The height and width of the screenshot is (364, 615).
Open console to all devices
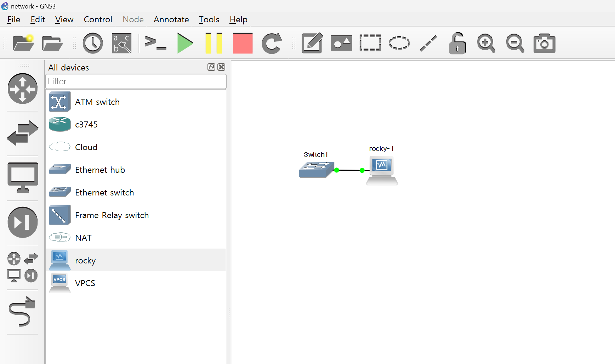pyautogui.click(x=155, y=43)
